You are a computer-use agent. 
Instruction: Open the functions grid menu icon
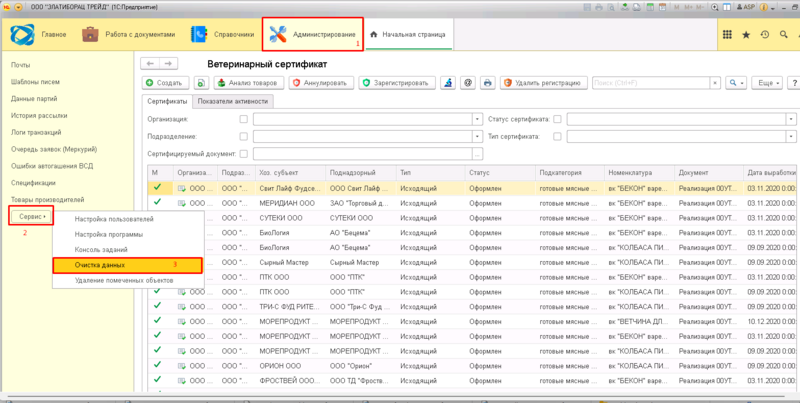pos(727,35)
